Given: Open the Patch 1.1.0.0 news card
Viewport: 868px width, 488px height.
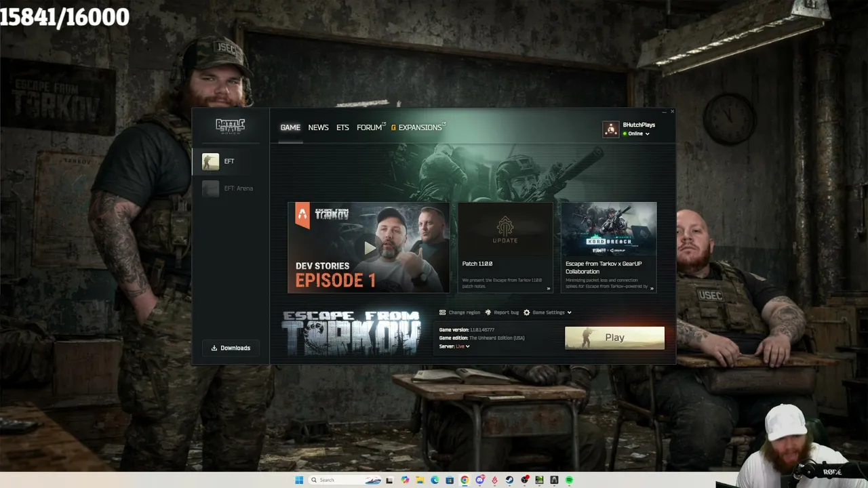Looking at the screenshot, I should (505, 247).
